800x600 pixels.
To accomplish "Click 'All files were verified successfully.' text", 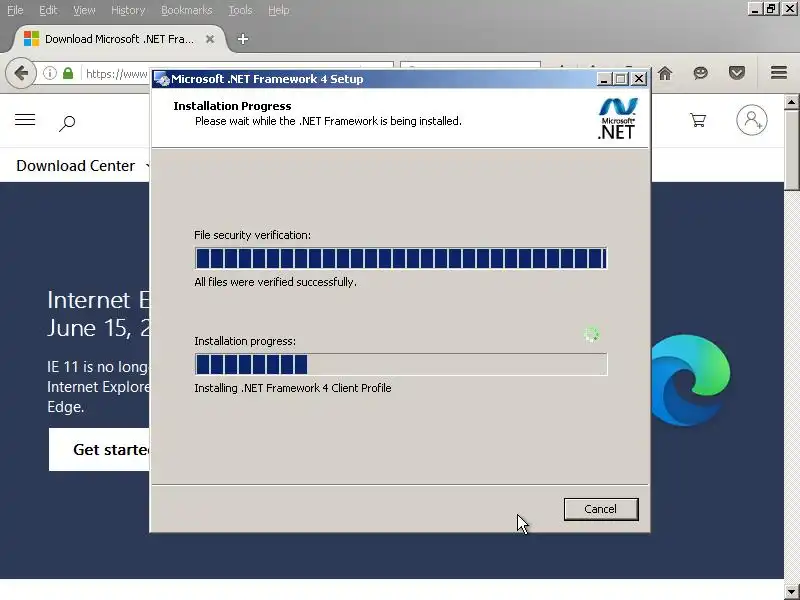I will [x=276, y=282].
